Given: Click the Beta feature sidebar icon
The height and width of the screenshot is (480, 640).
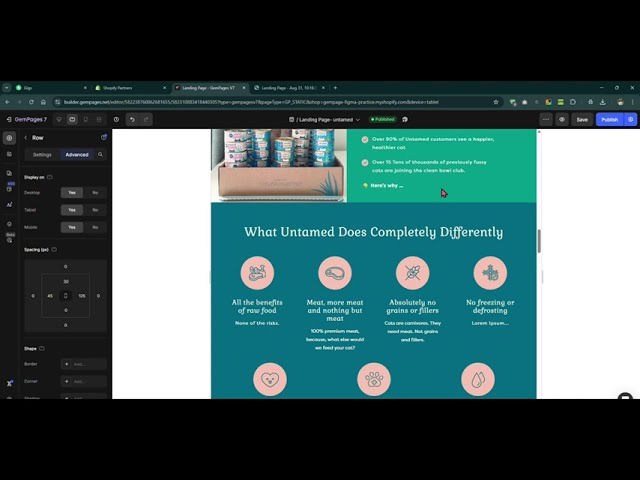Looking at the screenshot, I should coord(10,238).
